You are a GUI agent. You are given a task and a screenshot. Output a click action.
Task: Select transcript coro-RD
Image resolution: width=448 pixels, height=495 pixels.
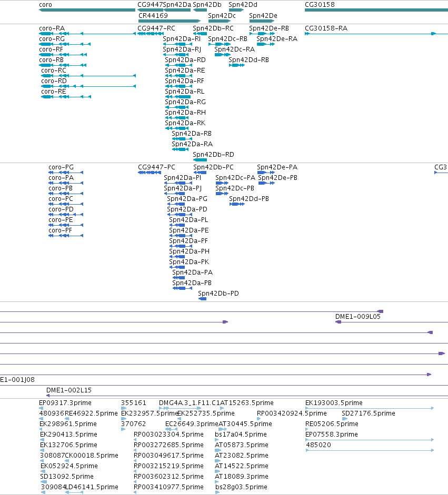click(x=88, y=86)
